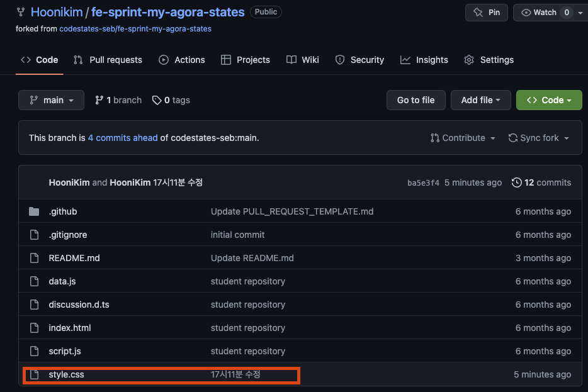Click the Actions play icon

click(164, 60)
